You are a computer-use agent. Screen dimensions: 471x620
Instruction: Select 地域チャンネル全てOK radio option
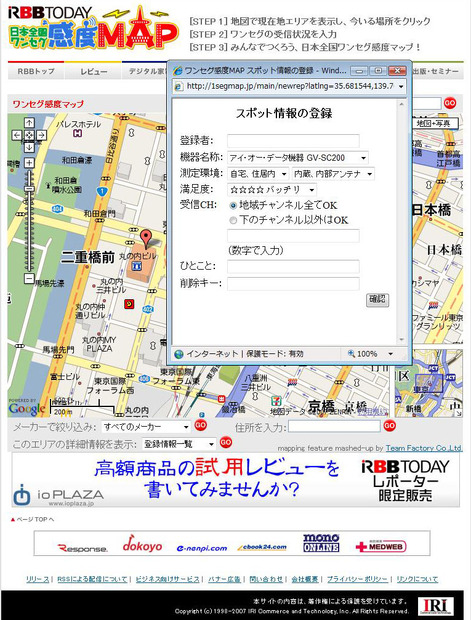[233, 205]
